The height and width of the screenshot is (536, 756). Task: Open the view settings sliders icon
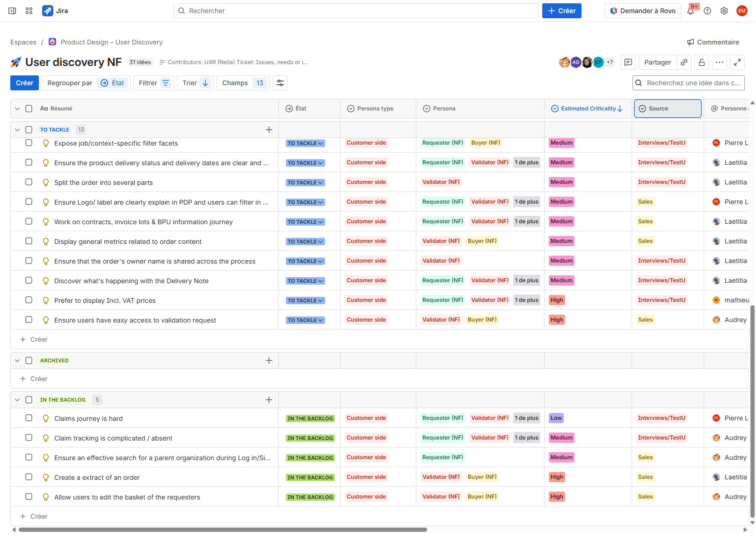pyautogui.click(x=280, y=83)
